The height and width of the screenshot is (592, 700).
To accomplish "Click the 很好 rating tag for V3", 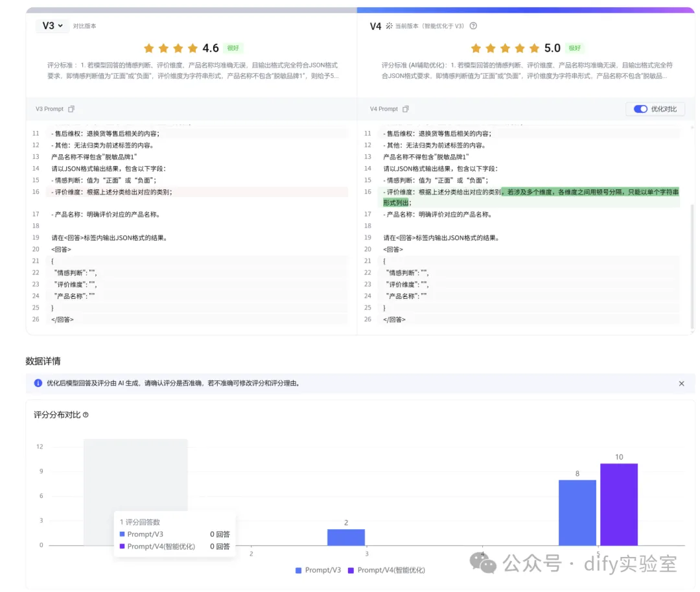I will (x=233, y=48).
